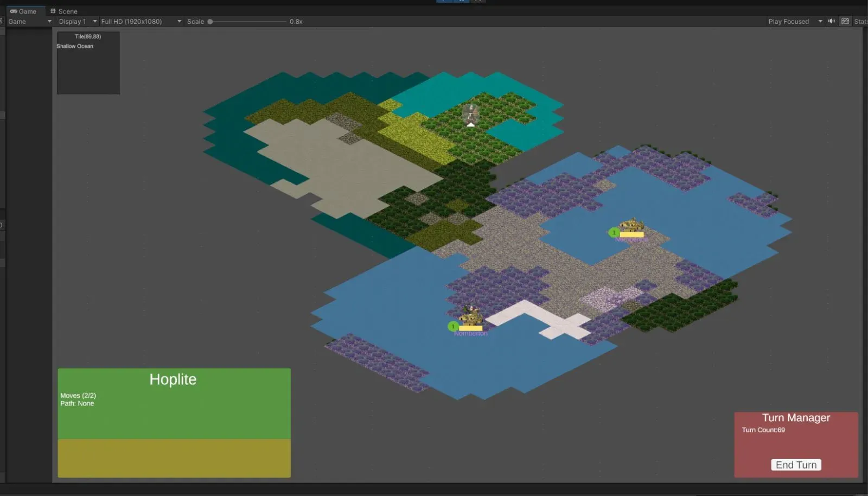Screen dimensions: 868x496
Task: Click the green number badge beside Nomberton city
Action: point(453,327)
